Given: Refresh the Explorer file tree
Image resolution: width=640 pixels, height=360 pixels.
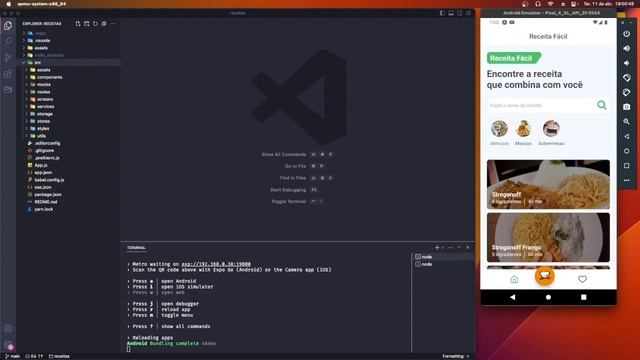Looking at the screenshot, I should (95, 24).
